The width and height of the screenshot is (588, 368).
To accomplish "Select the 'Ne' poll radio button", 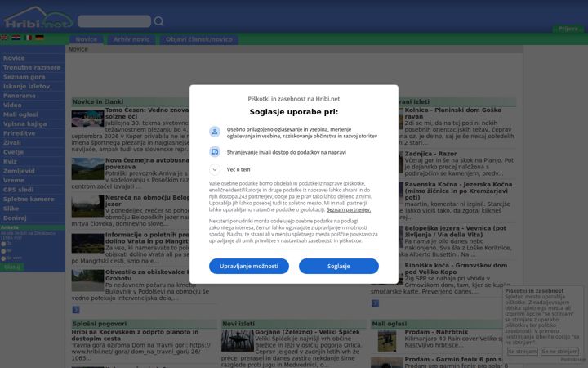I will pos(3,251).
